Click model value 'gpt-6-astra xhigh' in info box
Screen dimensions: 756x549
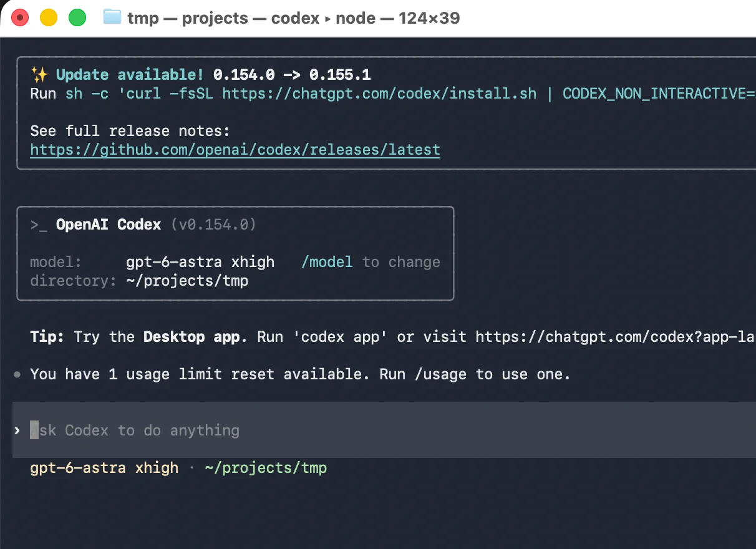tap(200, 262)
